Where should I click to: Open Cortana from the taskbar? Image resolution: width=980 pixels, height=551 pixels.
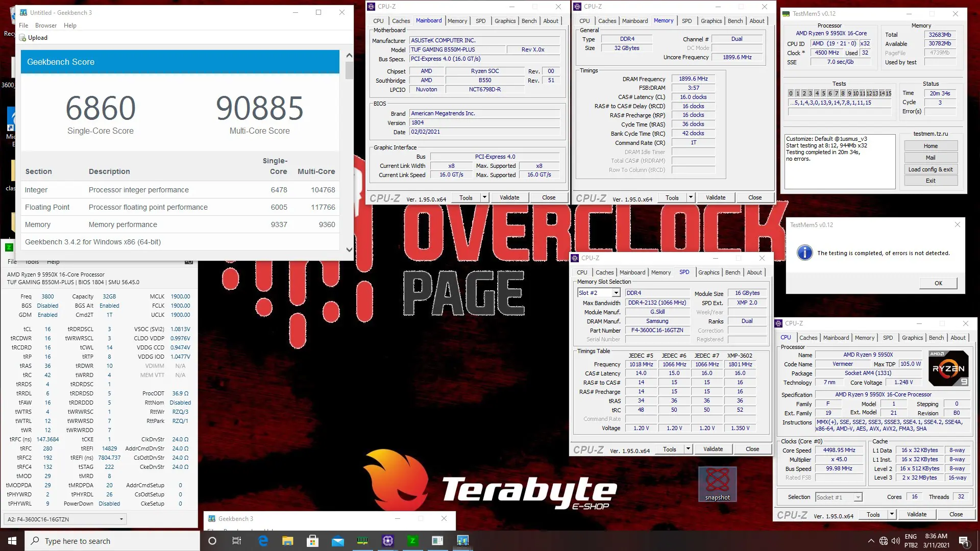(x=212, y=541)
